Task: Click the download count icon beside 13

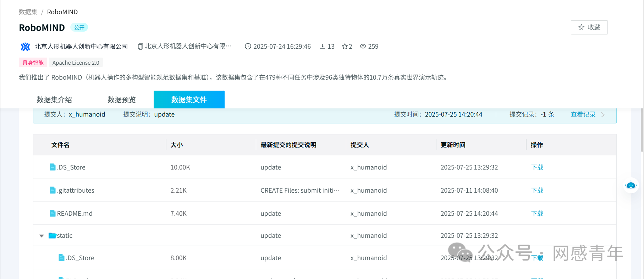Action: click(323, 46)
